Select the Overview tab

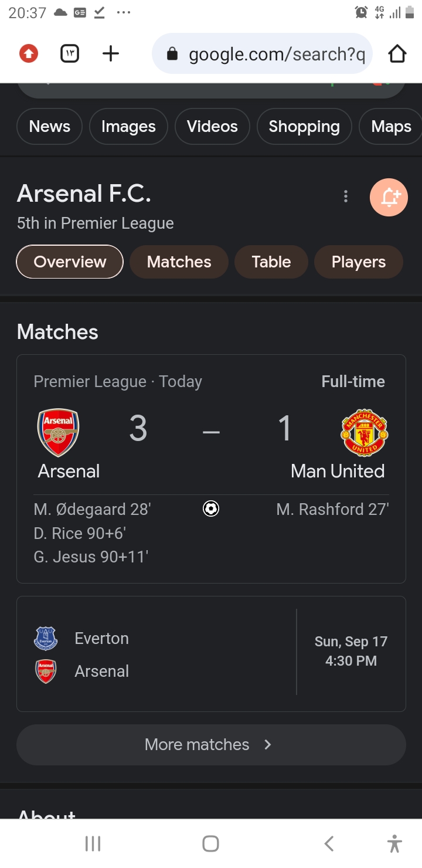click(70, 262)
